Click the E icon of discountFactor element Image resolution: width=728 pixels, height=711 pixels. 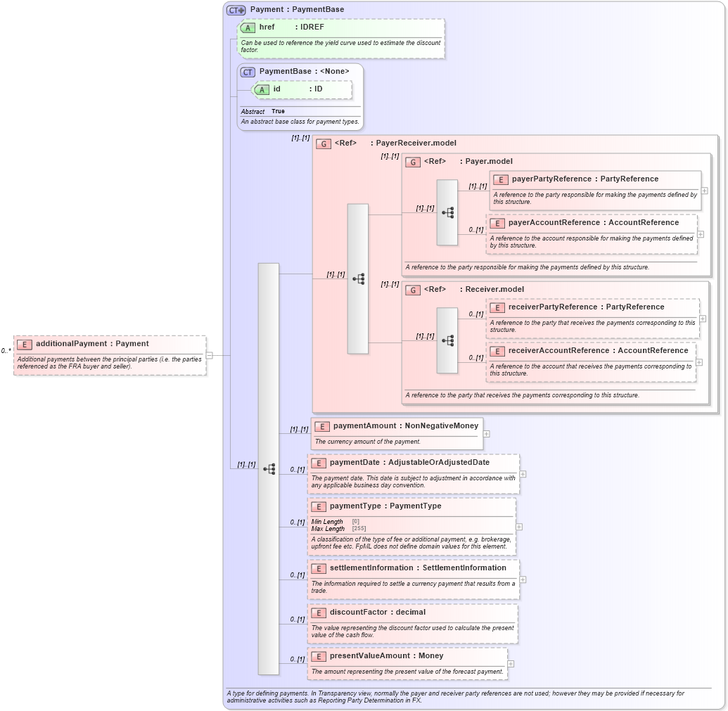coord(319,612)
